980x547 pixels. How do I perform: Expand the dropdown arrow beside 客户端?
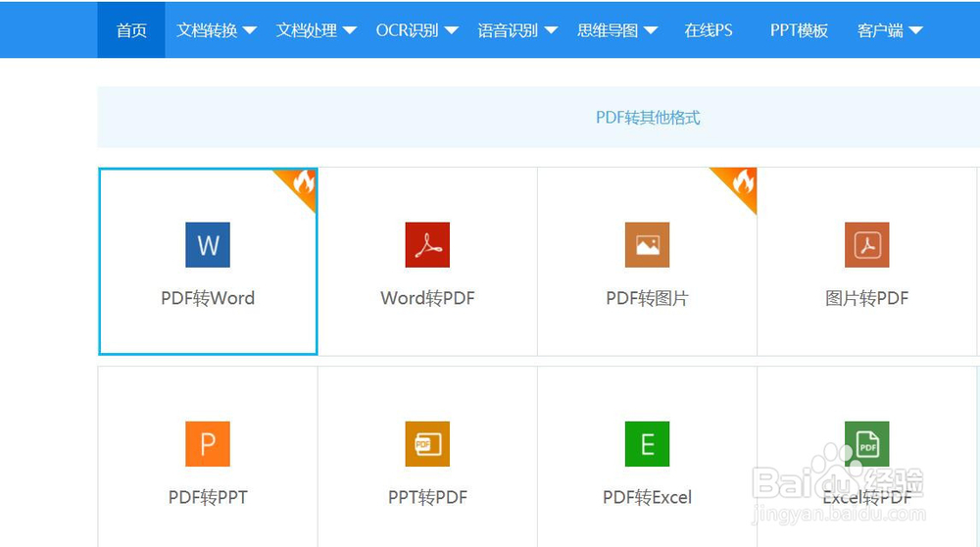915,30
